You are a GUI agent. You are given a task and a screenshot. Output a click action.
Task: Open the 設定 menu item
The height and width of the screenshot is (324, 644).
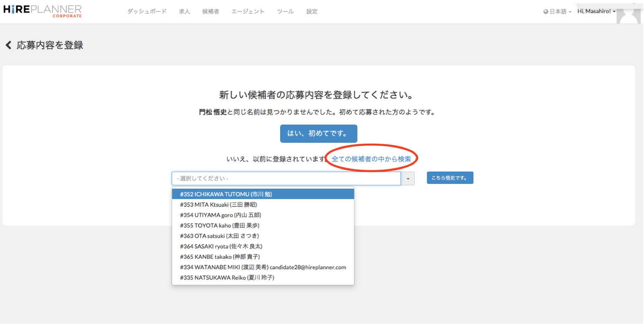click(312, 12)
